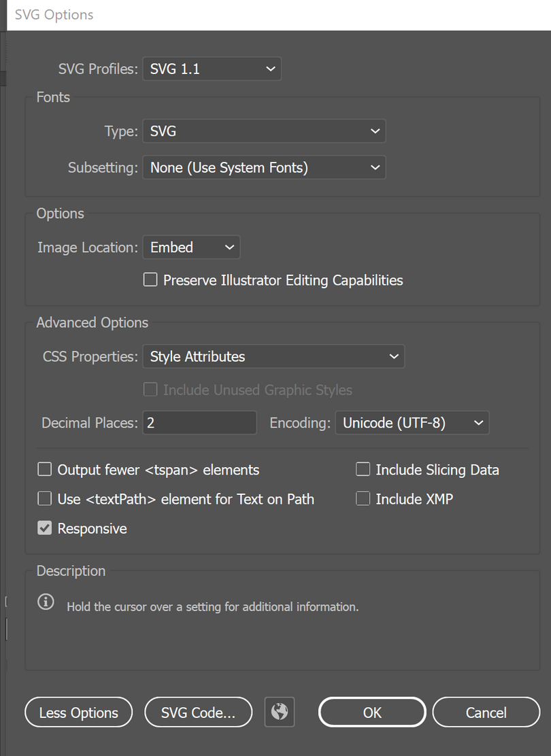Image resolution: width=551 pixels, height=756 pixels.
Task: Open the SVG Profiles dropdown
Action: point(212,69)
